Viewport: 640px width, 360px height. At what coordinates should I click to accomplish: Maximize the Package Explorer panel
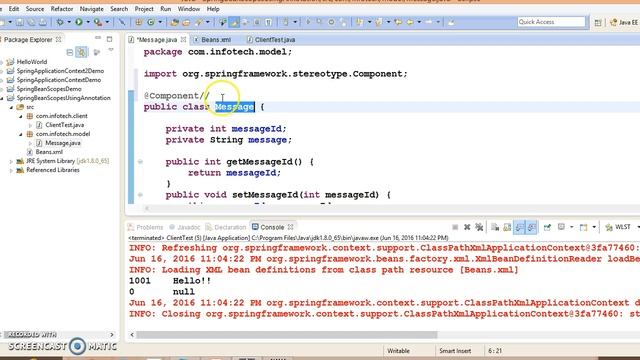109,39
